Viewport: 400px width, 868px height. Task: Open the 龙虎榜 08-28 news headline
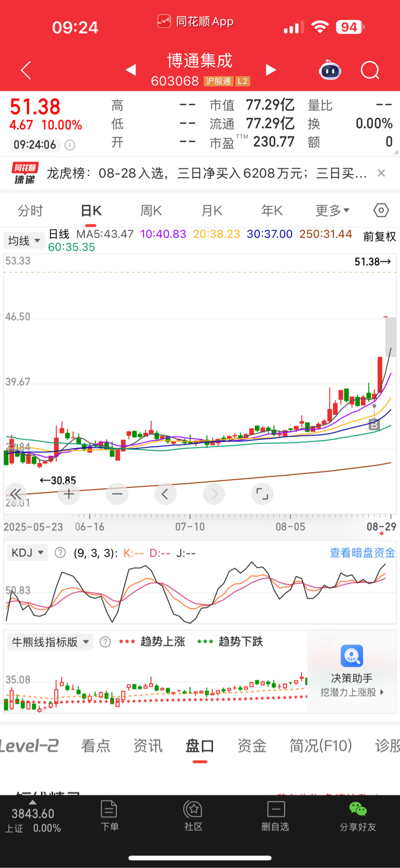click(207, 173)
